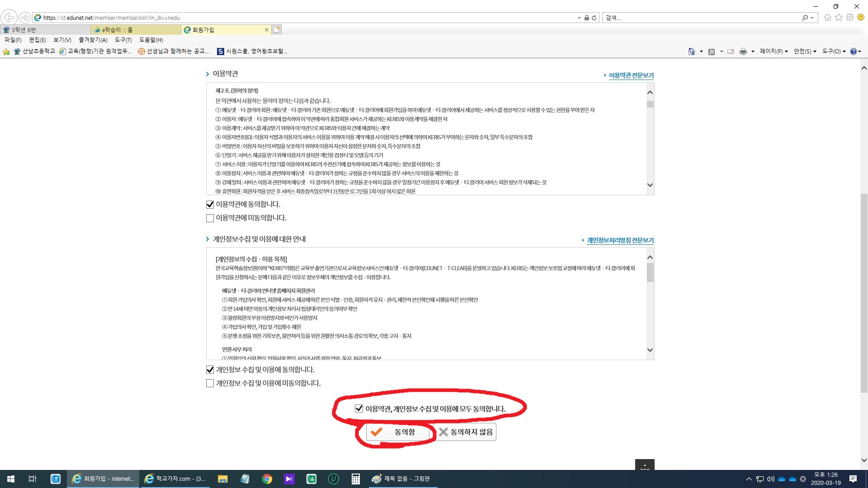The image size is (868, 488).
Task: Go forward with the browser forward arrow
Action: tap(25, 18)
